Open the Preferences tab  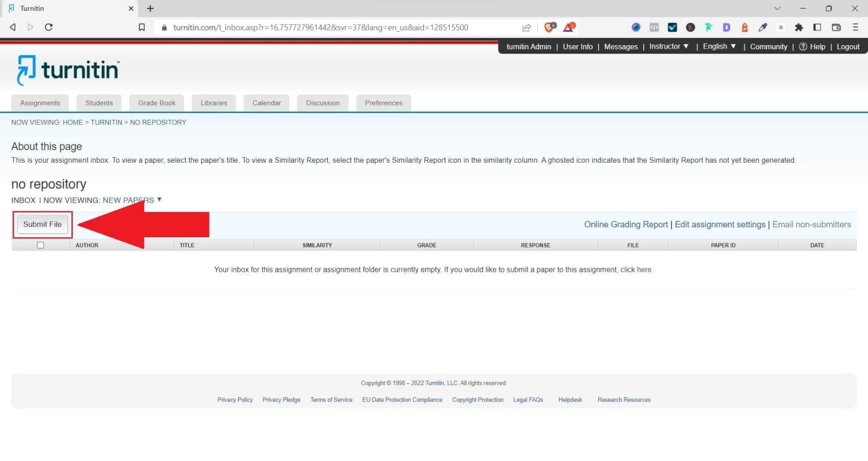pyautogui.click(x=384, y=103)
